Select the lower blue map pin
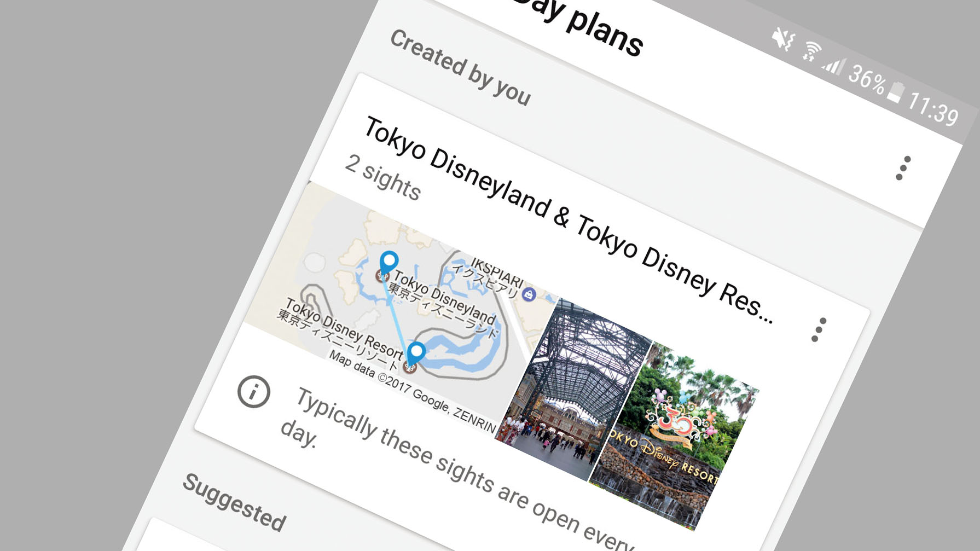Viewport: 980px width, 551px height. click(416, 355)
